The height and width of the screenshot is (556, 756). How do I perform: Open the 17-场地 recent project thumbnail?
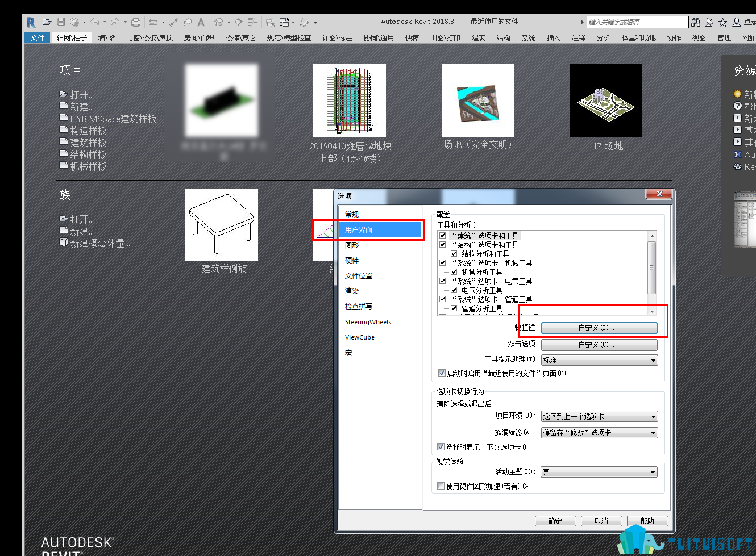(606, 101)
